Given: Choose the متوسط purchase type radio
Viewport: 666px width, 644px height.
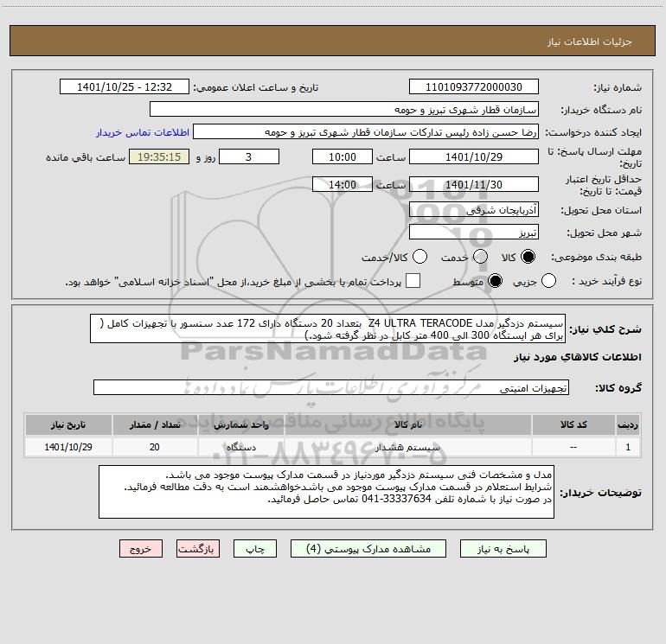Looking at the screenshot, I should coord(495,281).
